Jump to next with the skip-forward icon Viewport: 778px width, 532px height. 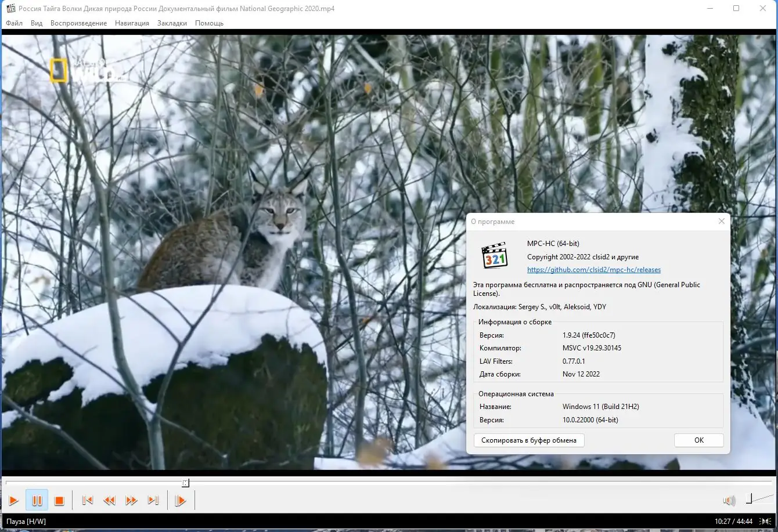(x=154, y=500)
